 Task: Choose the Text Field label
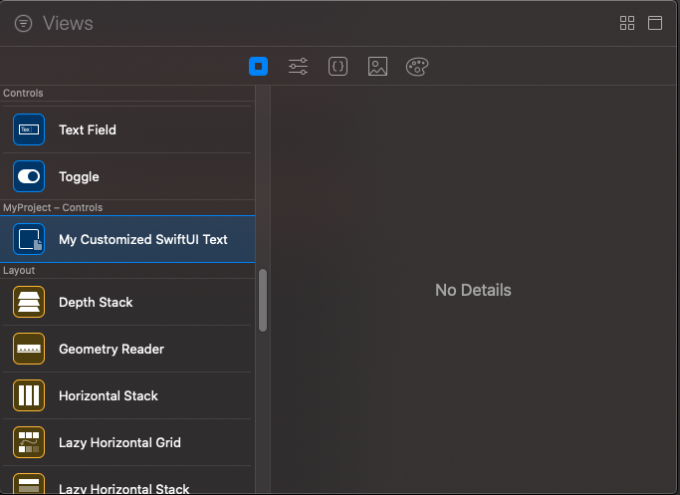(87, 130)
